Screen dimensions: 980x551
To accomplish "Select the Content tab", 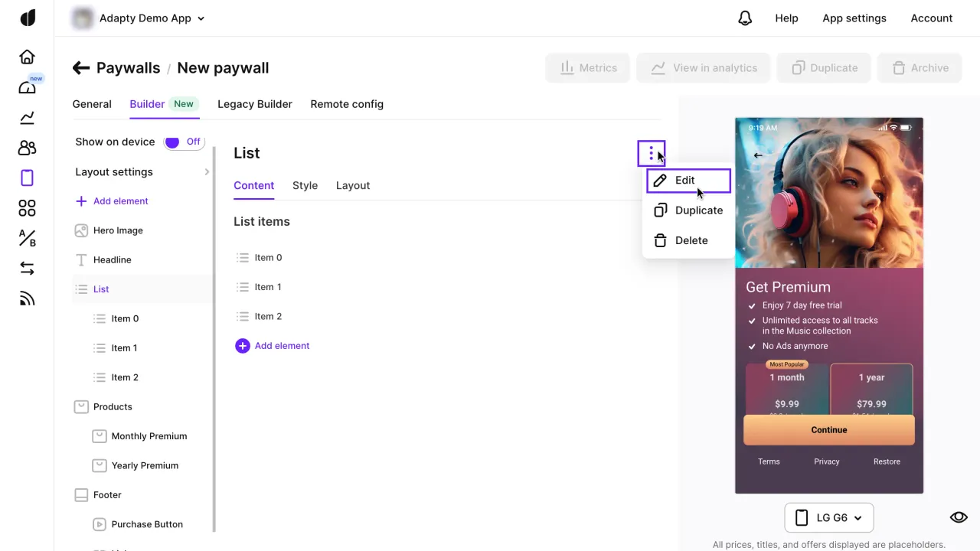I will tap(253, 185).
